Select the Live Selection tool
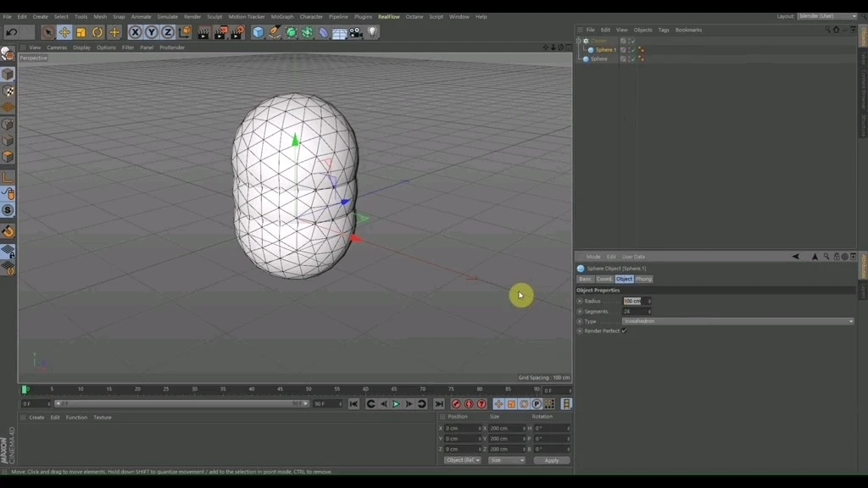 (x=48, y=32)
